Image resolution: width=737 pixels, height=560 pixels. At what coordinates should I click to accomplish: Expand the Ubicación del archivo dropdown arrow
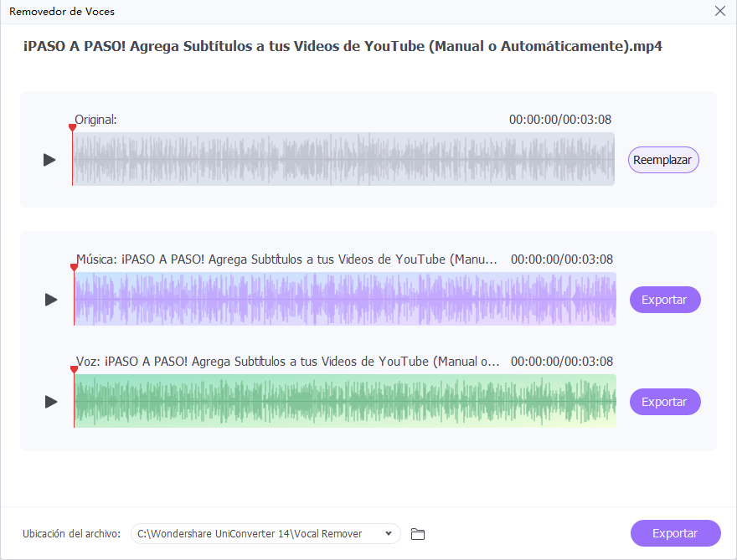click(x=389, y=533)
